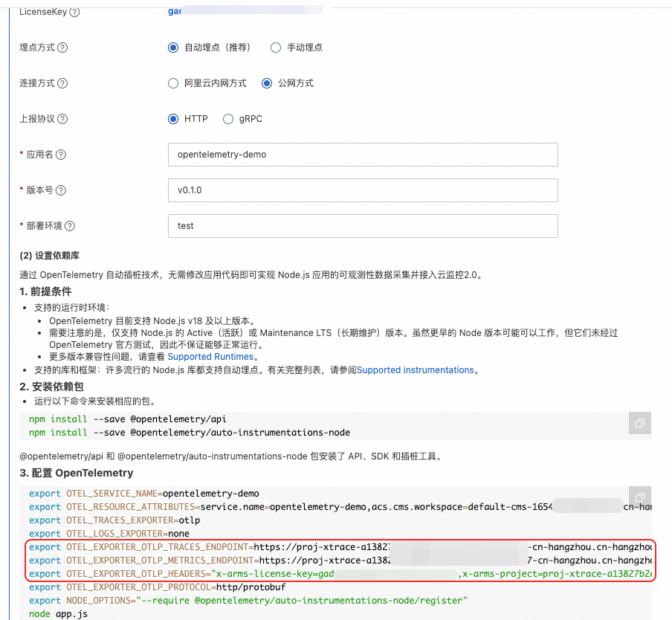Click the OTEL_LOGS_EXPORTER=none line
This screenshot has height=620, width=672.
click(109, 534)
